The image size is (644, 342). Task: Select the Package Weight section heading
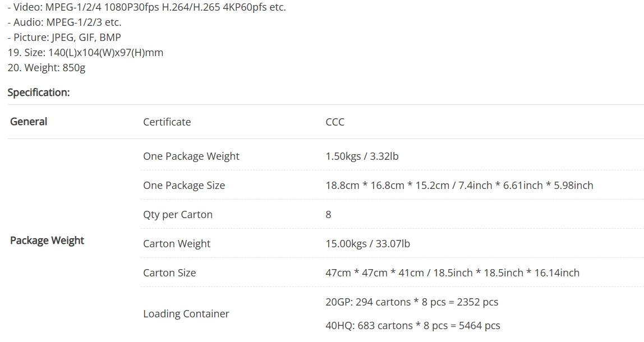[47, 240]
